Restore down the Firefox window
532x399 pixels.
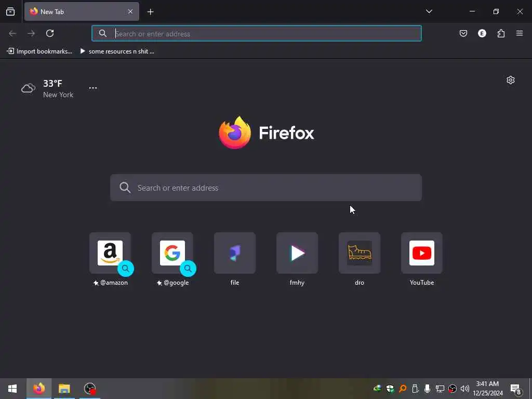point(496,11)
